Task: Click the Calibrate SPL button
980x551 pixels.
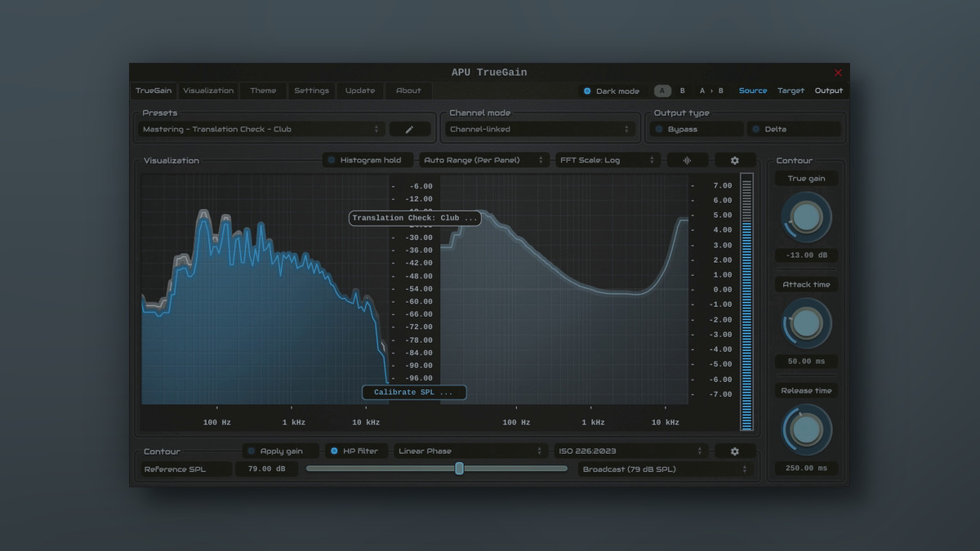Action: point(414,393)
